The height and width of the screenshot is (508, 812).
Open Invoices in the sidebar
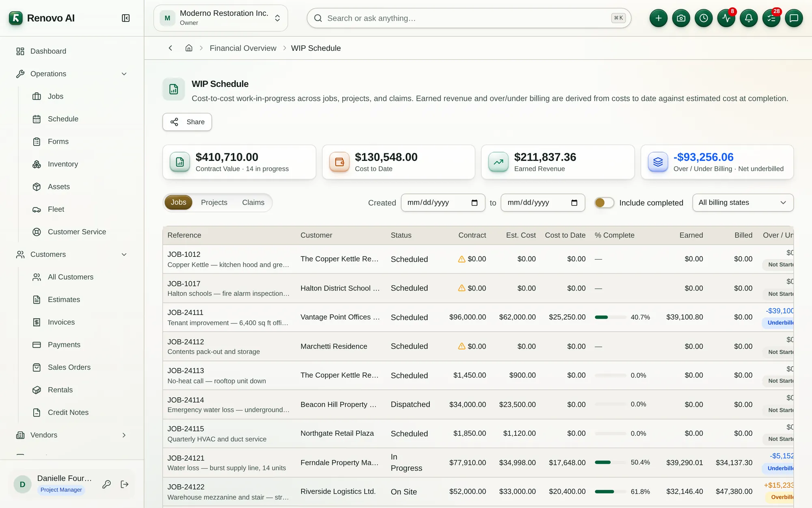tap(80, 322)
